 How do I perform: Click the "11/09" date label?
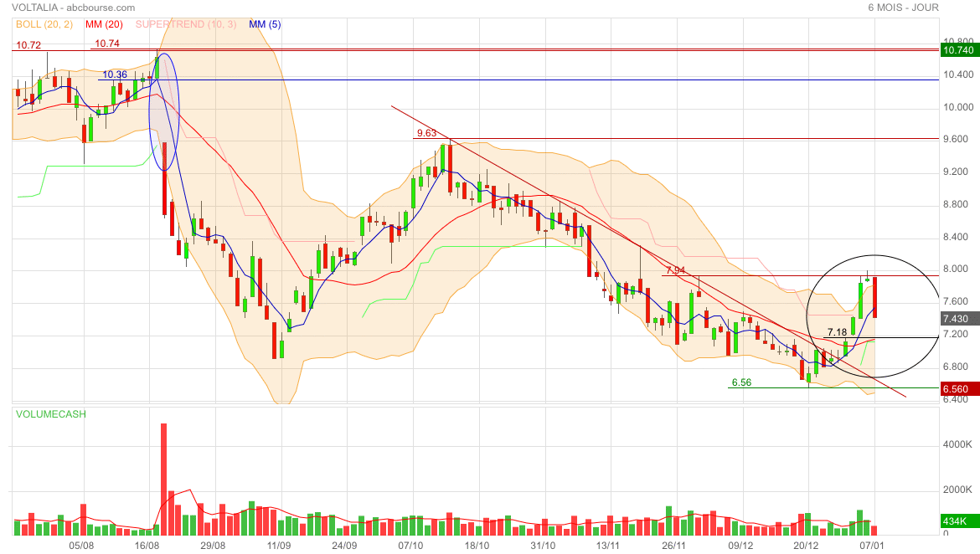[x=279, y=546]
